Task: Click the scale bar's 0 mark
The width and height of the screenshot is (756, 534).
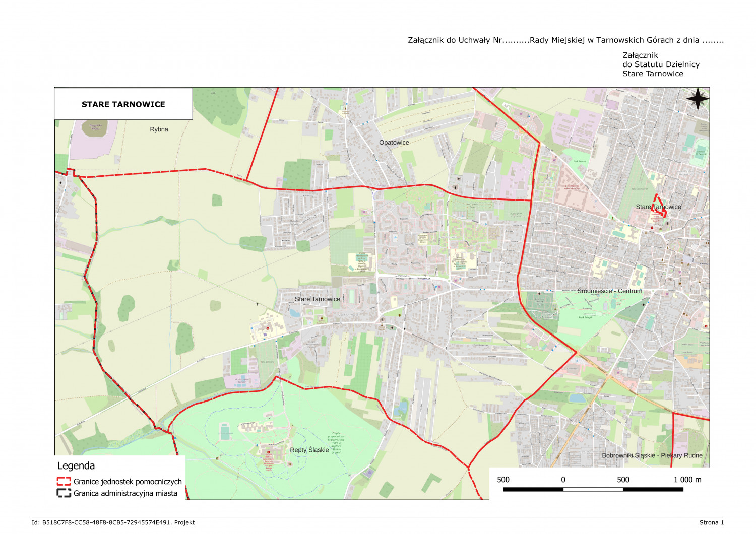Action: coord(563,480)
